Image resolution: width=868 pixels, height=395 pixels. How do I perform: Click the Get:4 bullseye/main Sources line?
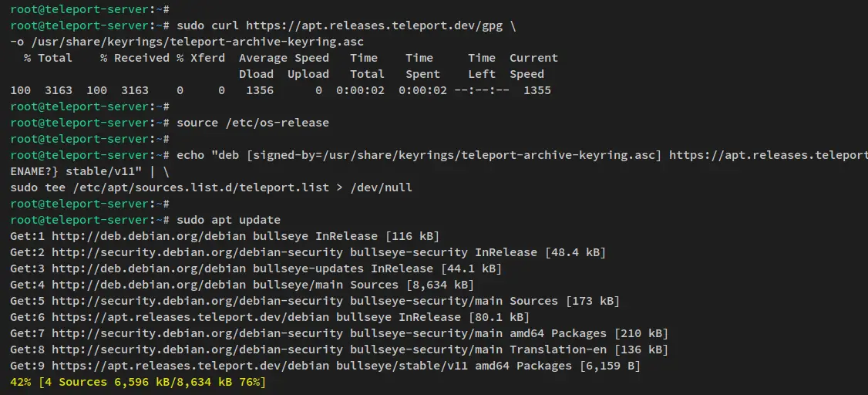(x=242, y=285)
